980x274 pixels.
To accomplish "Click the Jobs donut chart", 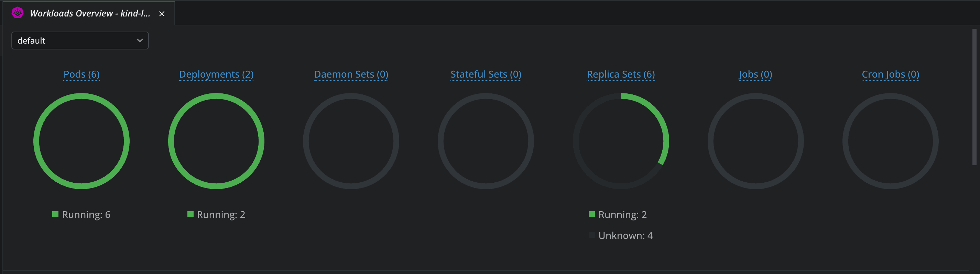I will click(755, 141).
